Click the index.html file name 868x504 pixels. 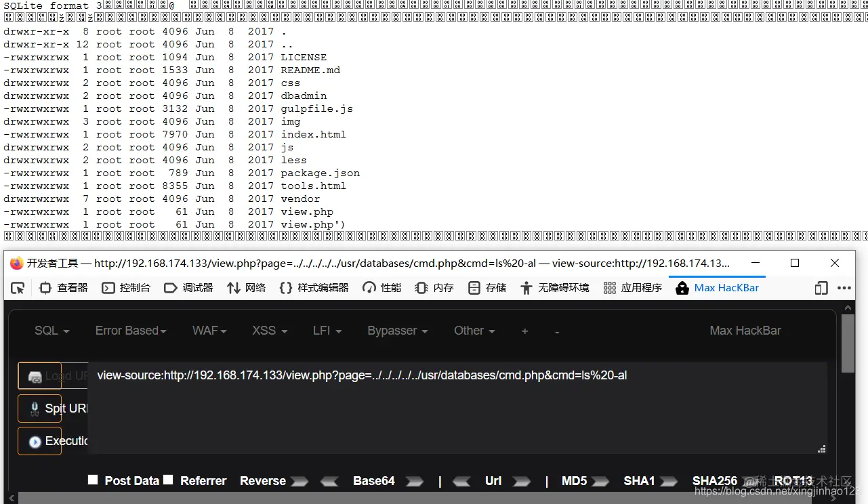pos(314,134)
